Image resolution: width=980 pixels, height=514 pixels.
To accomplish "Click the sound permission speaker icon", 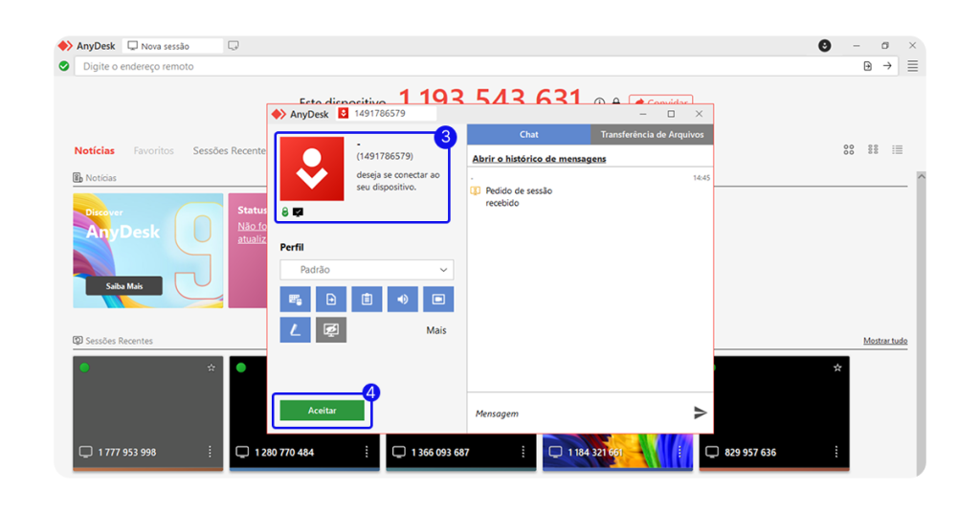I will pos(402,300).
